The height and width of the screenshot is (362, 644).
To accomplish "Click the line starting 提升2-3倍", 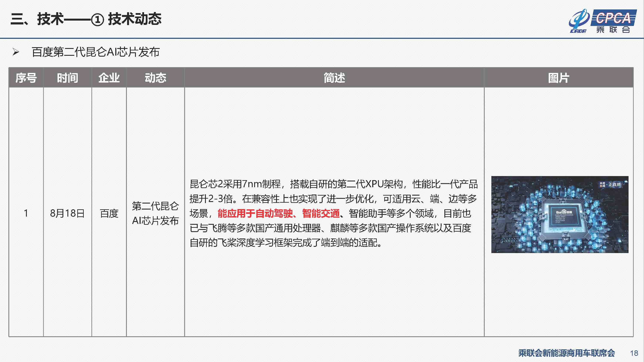I will (333, 199).
